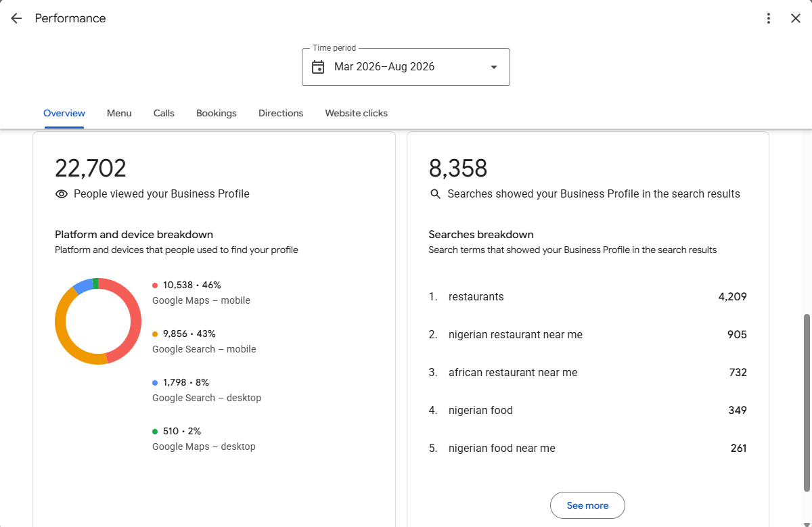812x527 pixels.
Task: Click the donut chart of platform breakdown
Action: pyautogui.click(x=98, y=321)
